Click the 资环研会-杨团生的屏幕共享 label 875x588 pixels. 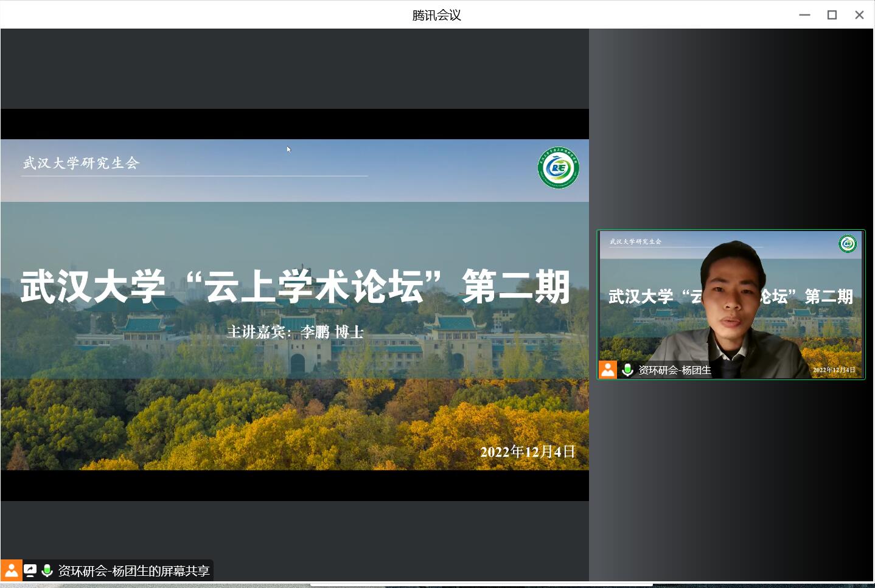(133, 571)
